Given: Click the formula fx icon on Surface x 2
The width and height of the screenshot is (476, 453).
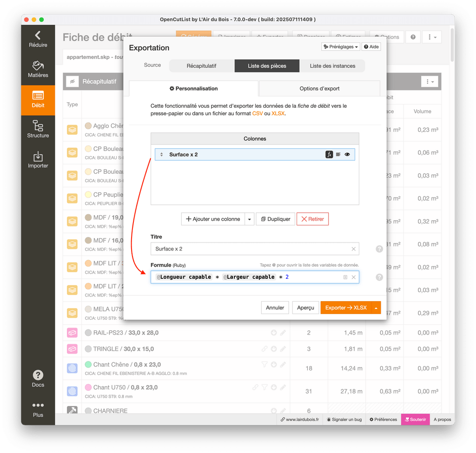Looking at the screenshot, I should point(329,154).
